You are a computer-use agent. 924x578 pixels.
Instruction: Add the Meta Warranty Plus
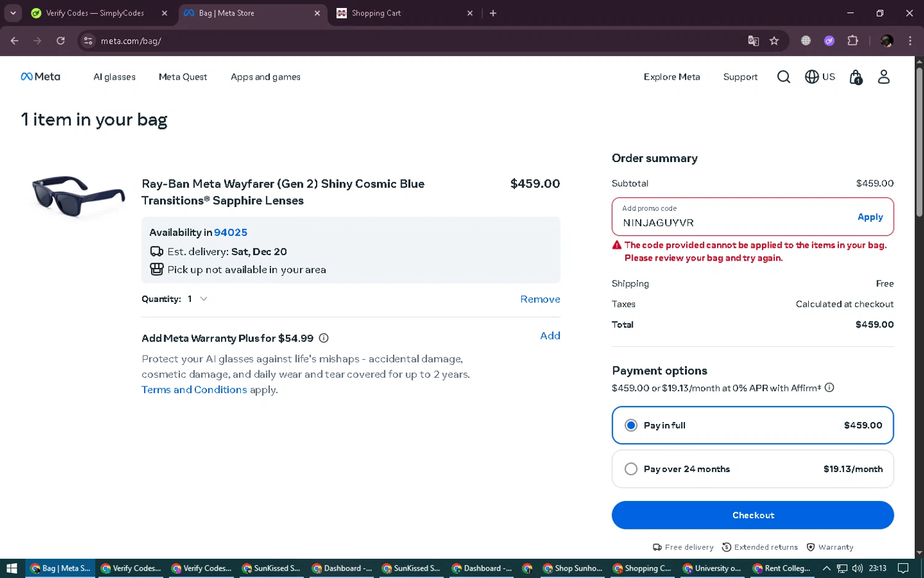(x=550, y=336)
